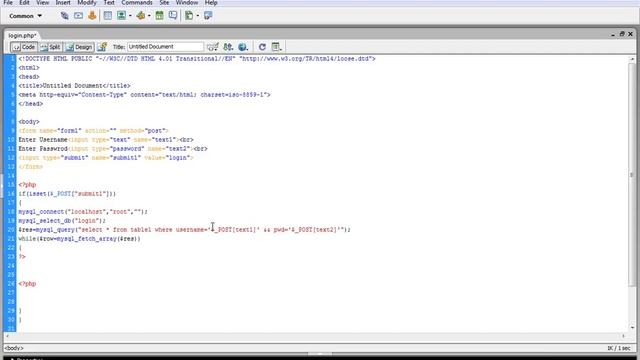
Task: Insert a Named Anchor icon
Action: pos(92,16)
